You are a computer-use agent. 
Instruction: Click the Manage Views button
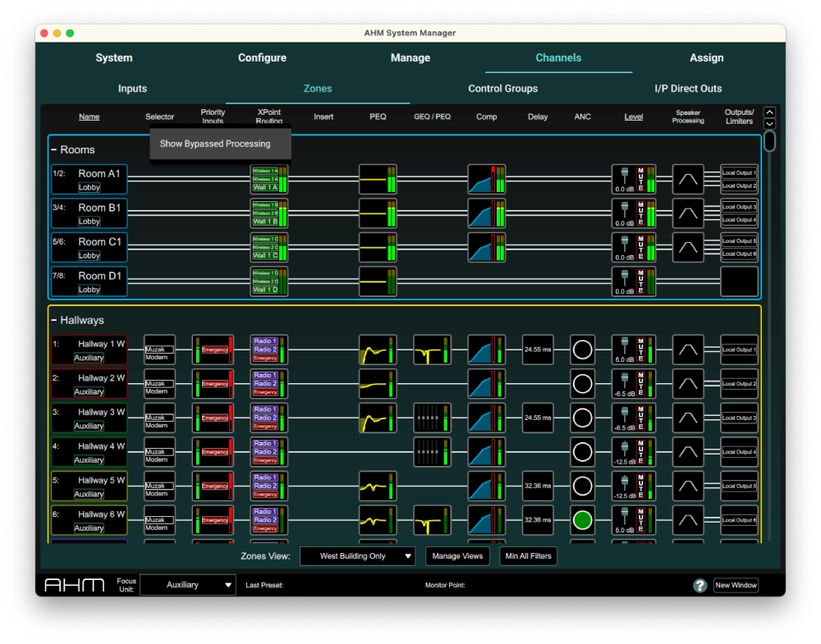(x=457, y=556)
